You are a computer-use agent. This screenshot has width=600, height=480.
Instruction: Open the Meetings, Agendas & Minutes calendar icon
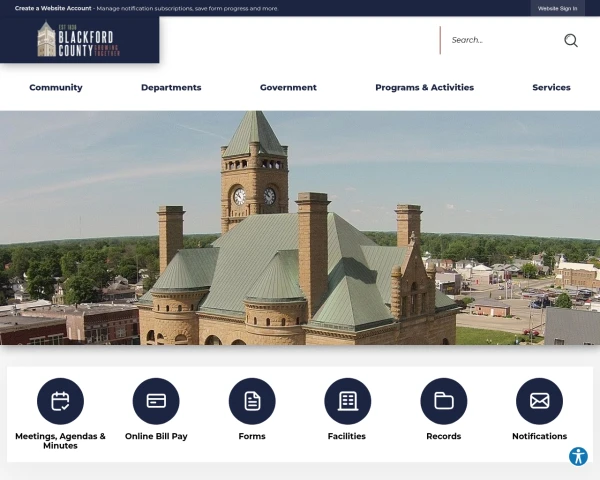(x=60, y=401)
